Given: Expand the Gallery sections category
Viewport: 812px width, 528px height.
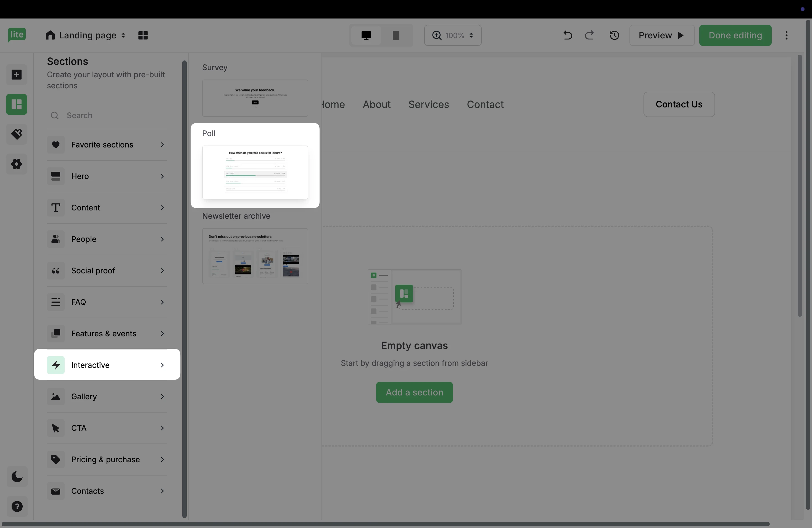Looking at the screenshot, I should tap(107, 396).
